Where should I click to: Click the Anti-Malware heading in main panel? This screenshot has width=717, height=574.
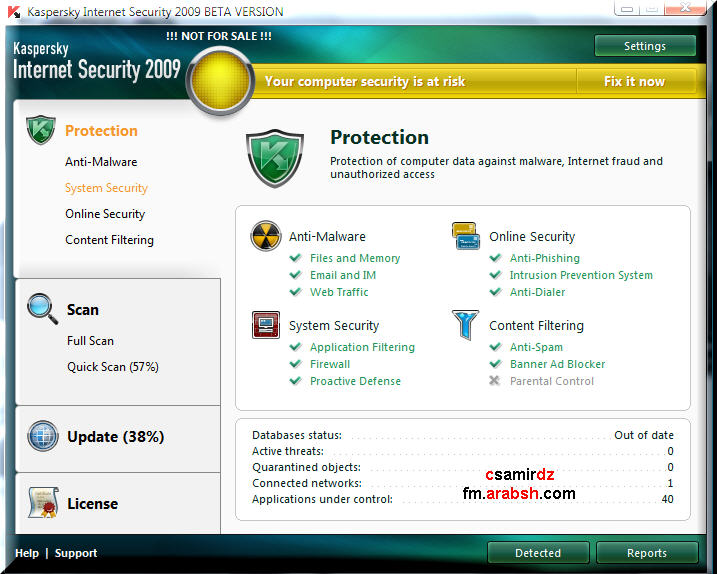(327, 236)
